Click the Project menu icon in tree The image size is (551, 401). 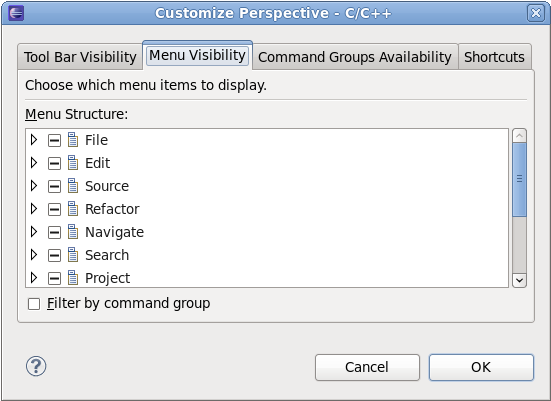coord(73,278)
